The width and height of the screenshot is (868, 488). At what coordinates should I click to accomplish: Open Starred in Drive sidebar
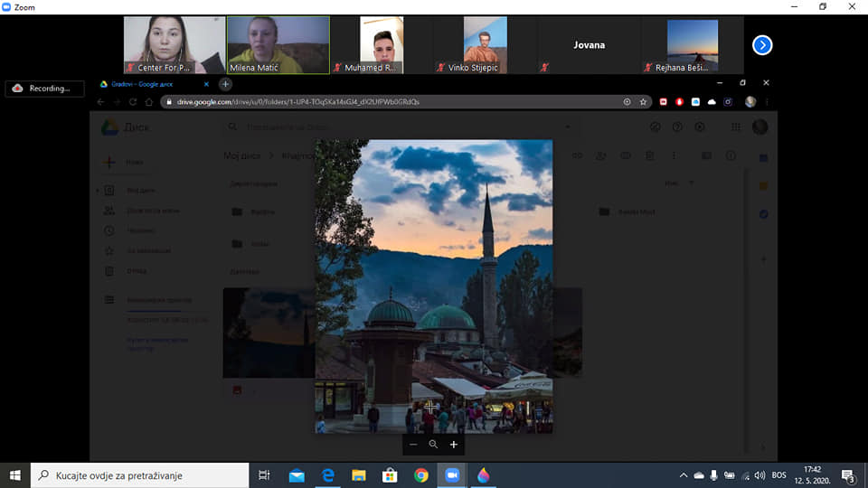137,250
